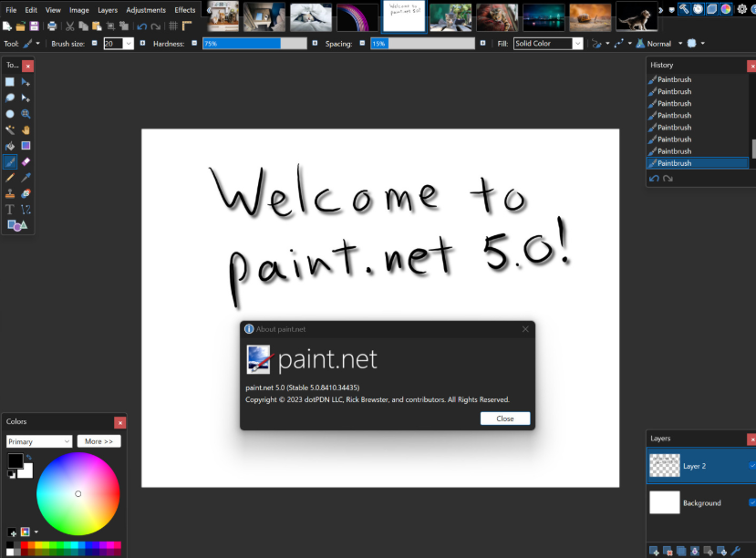Screen dimensions: 756x558
Task: Select the Ellipse Select tool
Action: tap(10, 114)
